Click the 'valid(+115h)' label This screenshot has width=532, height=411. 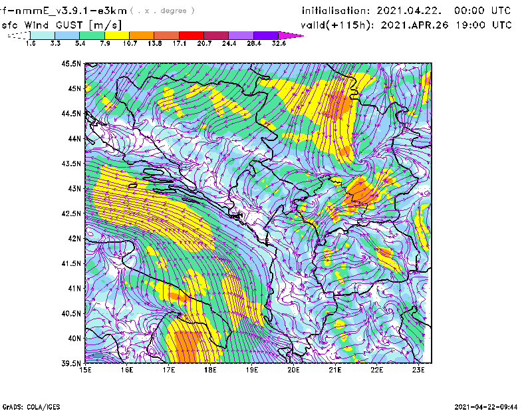pyautogui.click(x=337, y=25)
